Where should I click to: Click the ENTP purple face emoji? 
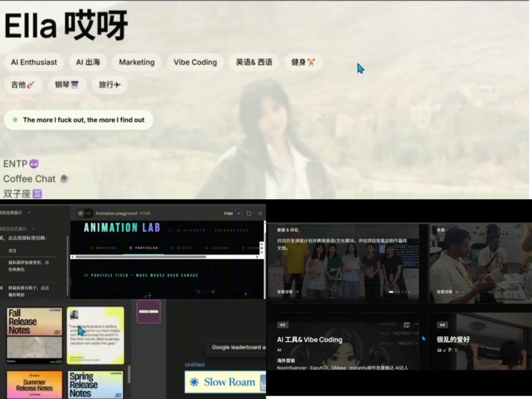pyautogui.click(x=34, y=164)
